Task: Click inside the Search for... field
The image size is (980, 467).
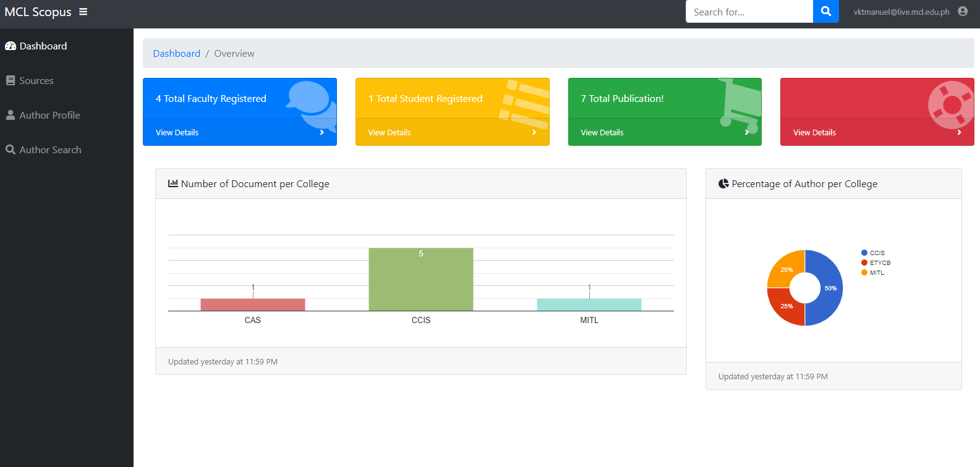Action: click(x=749, y=12)
